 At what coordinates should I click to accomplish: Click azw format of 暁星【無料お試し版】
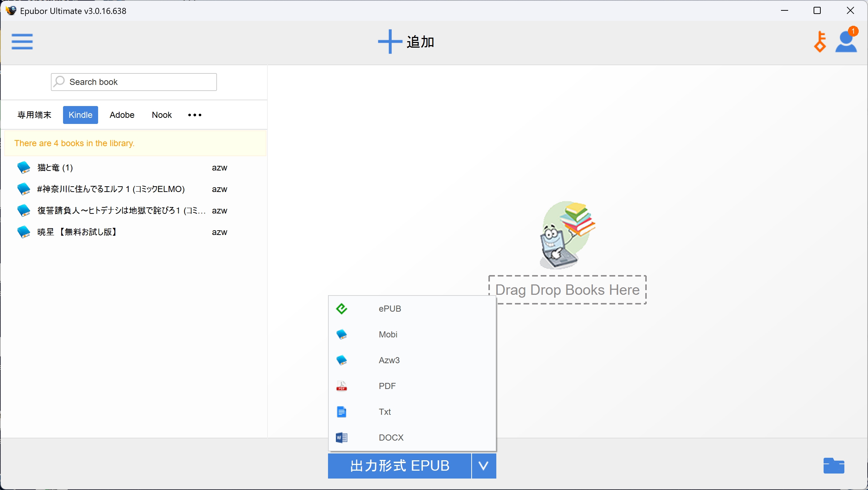tap(220, 232)
